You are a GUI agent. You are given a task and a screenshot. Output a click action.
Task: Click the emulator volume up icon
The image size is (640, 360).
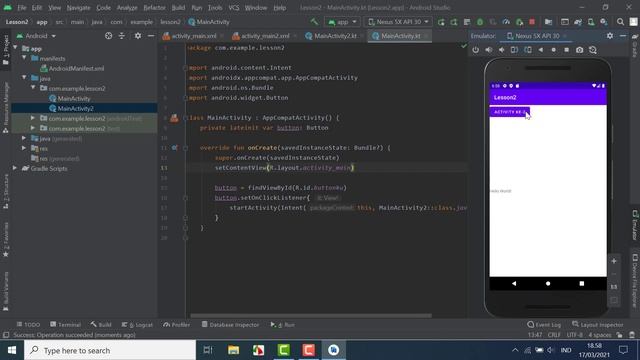489,50
